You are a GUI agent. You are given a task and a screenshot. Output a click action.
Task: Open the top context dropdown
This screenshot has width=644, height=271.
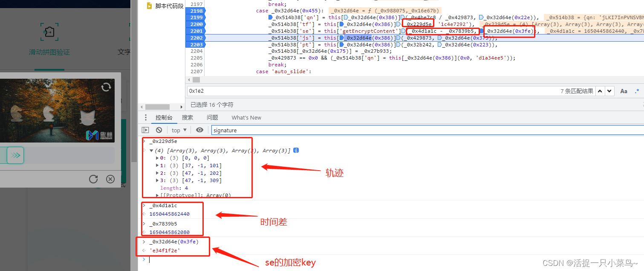[179, 130]
